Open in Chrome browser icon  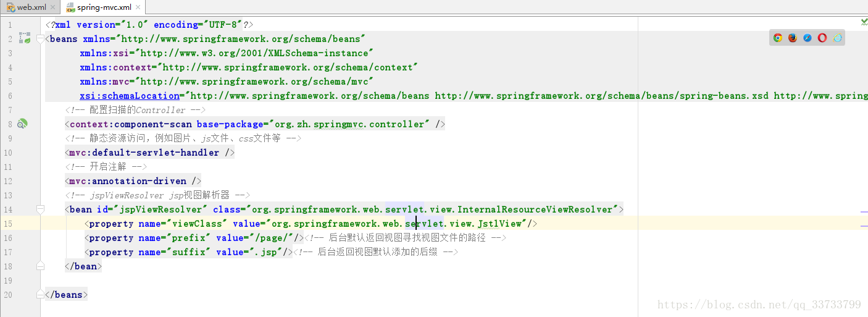[x=778, y=38]
